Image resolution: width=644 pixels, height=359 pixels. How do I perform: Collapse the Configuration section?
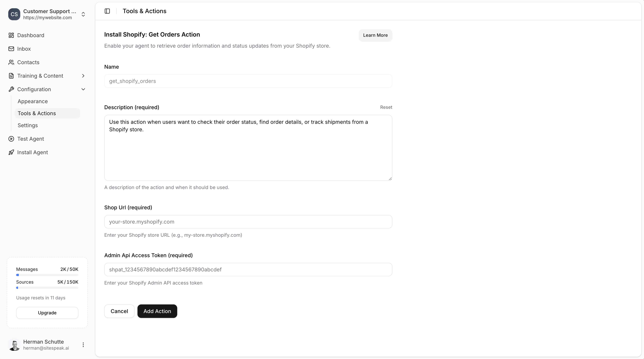pos(83,89)
